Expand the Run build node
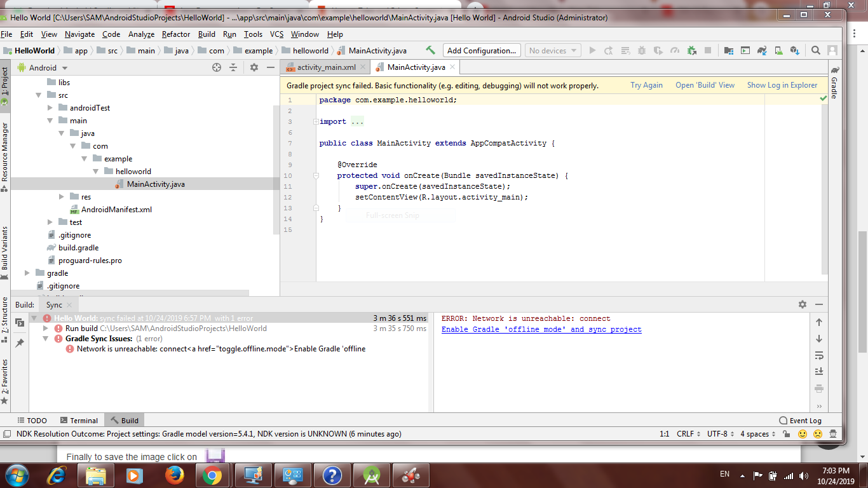The height and width of the screenshot is (488, 868). [46, 329]
